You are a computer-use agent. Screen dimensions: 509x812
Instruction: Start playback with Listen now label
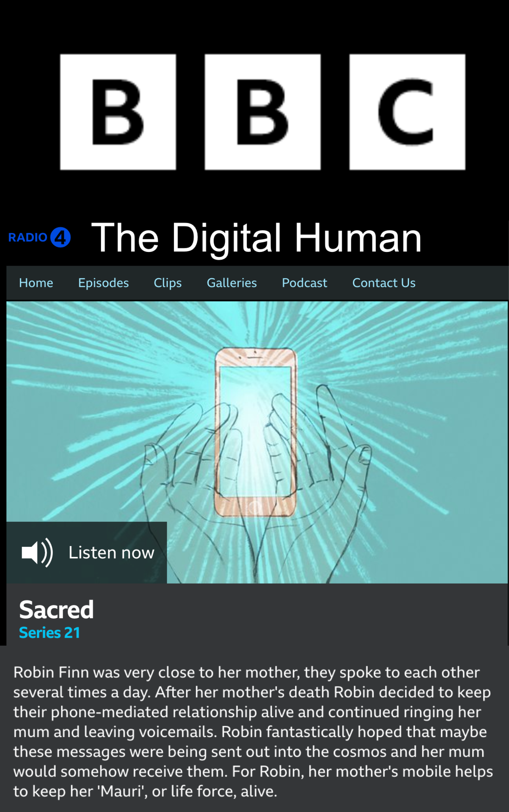pyautogui.click(x=112, y=553)
